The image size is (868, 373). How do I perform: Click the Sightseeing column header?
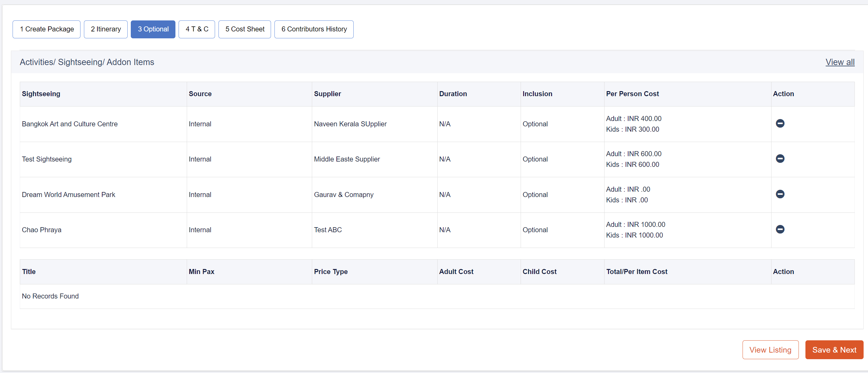point(41,94)
